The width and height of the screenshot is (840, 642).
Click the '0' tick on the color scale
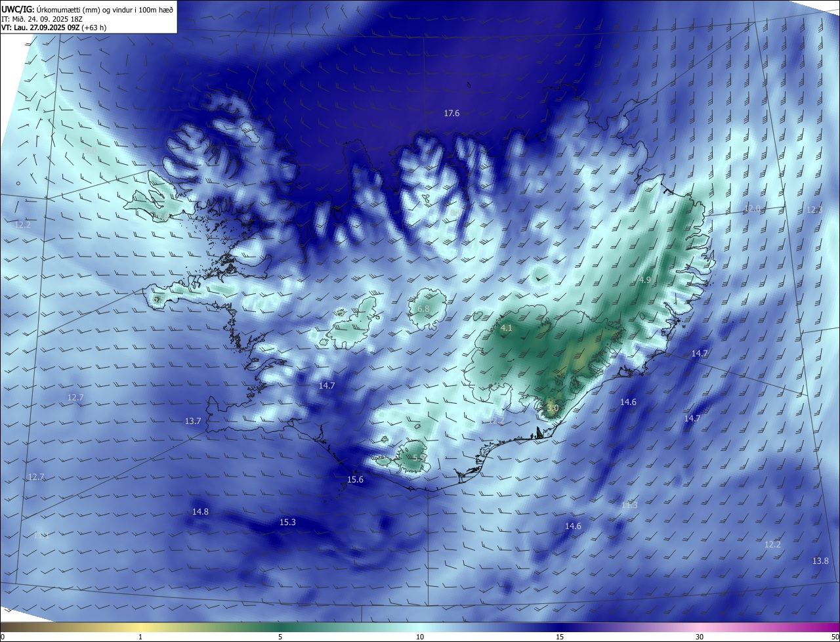pyautogui.click(x=3, y=637)
